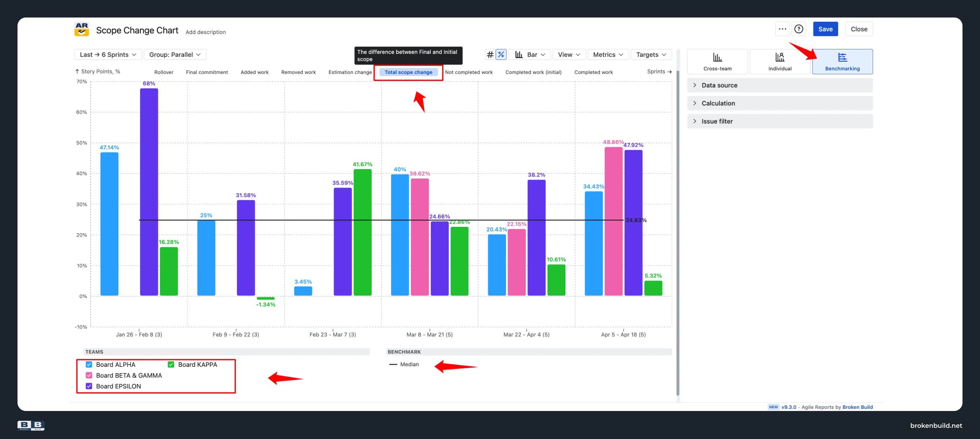980x439 pixels.
Task: Click the 5.32% green bar
Action: [x=653, y=288]
